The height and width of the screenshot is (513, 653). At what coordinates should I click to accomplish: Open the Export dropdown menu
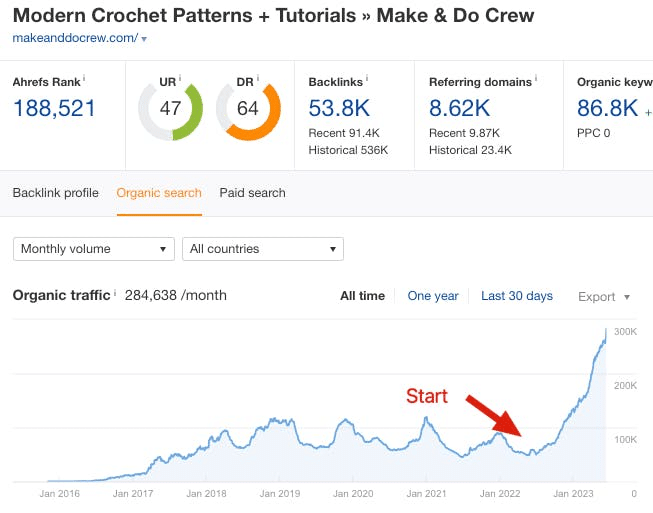coord(604,296)
